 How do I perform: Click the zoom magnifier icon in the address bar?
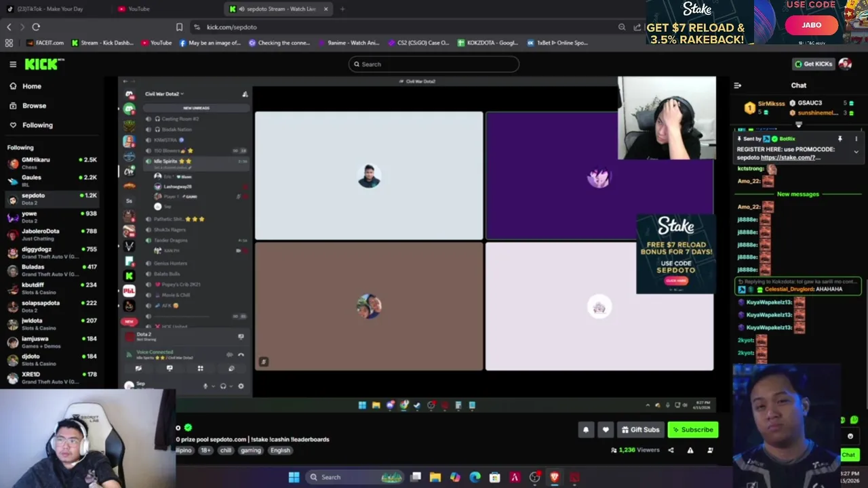[622, 27]
